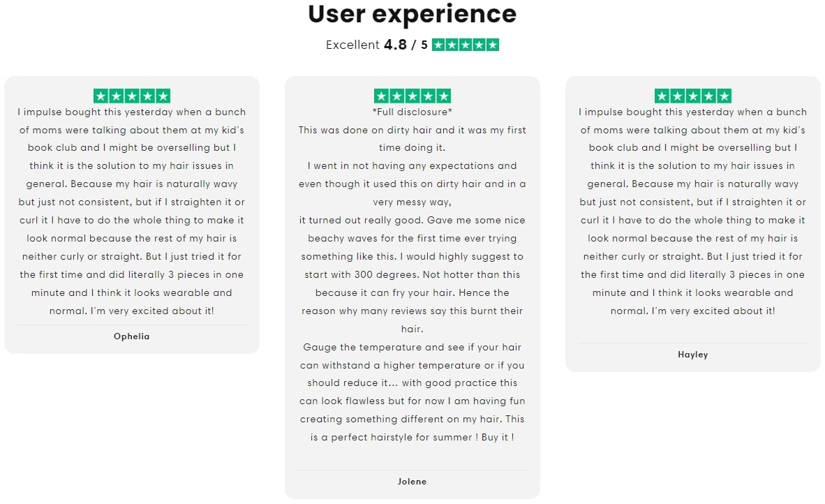This screenshot has height=504, width=825.
Task: Click the reviewer name Jolene
Action: (x=412, y=482)
